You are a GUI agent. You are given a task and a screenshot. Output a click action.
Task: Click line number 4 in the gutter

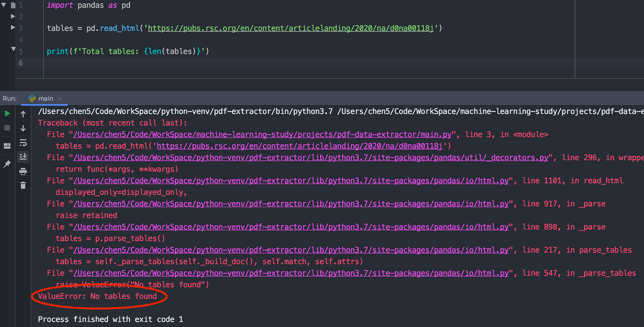click(21, 40)
